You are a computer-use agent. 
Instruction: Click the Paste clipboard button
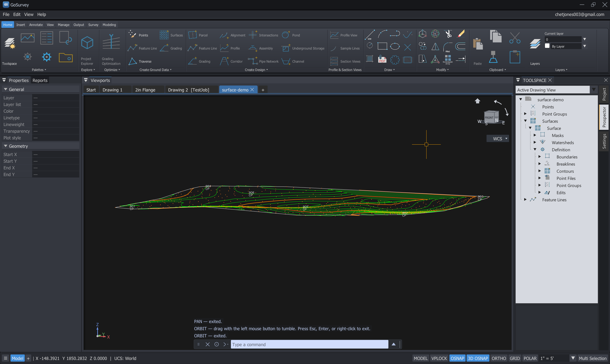coord(478,52)
